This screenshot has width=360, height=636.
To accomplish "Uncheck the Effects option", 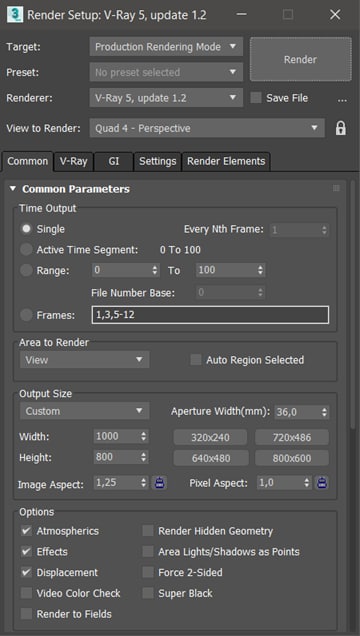I will click(x=26, y=552).
